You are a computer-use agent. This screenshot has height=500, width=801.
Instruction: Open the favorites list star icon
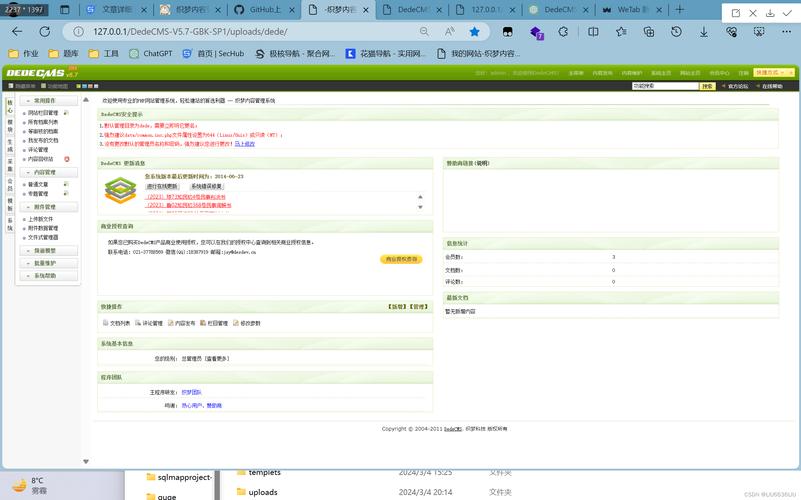pos(621,32)
